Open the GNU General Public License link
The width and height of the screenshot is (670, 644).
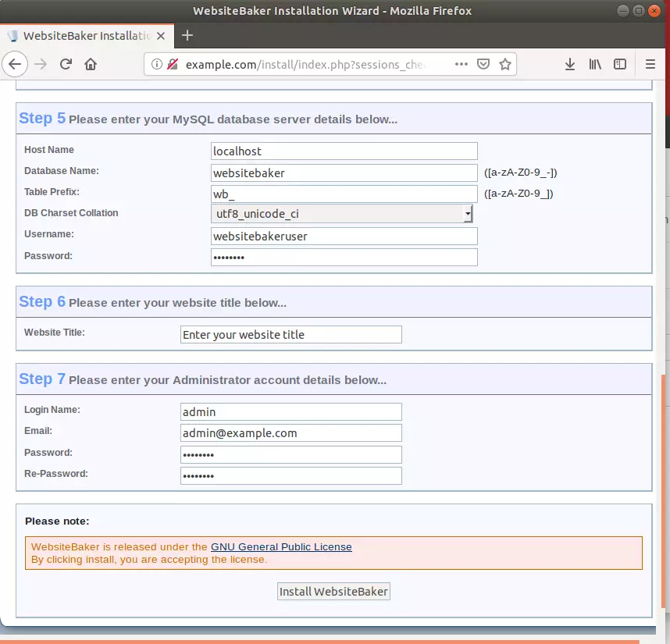(281, 546)
